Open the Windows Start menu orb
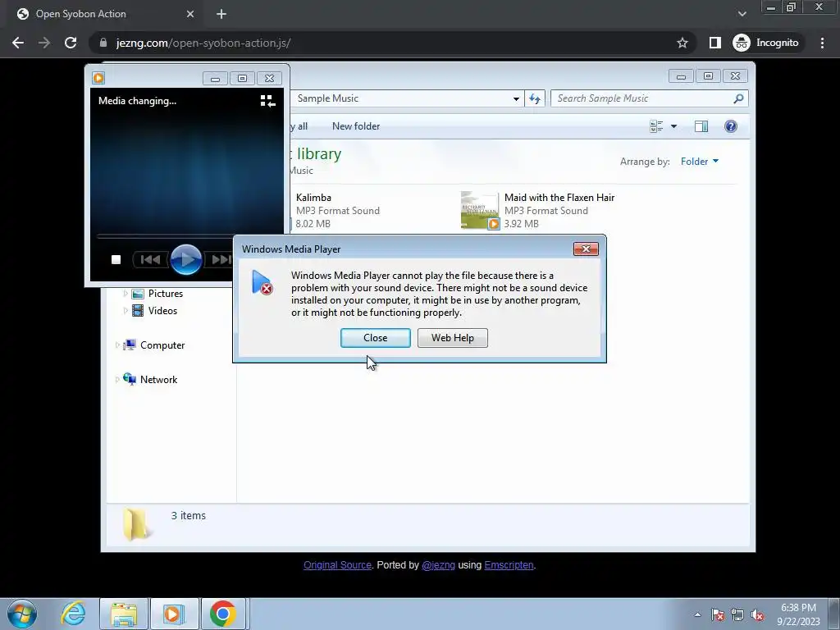Image resolution: width=840 pixels, height=630 pixels. pos(22,614)
